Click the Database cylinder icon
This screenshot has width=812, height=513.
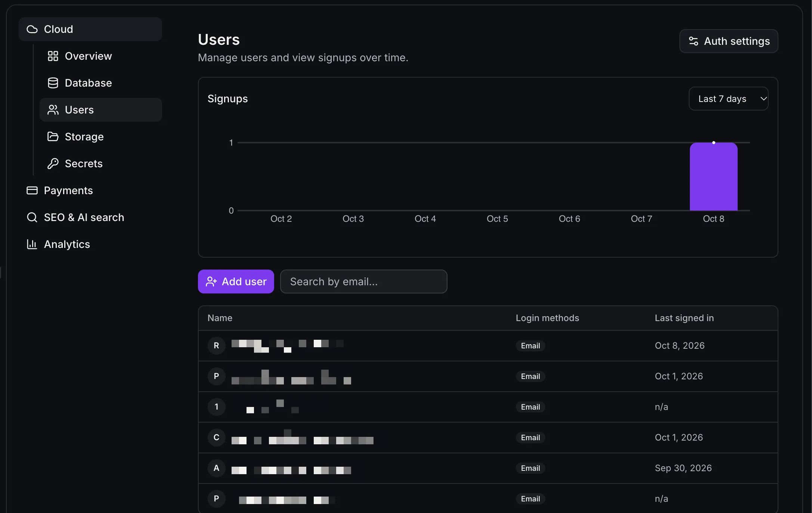[53, 83]
